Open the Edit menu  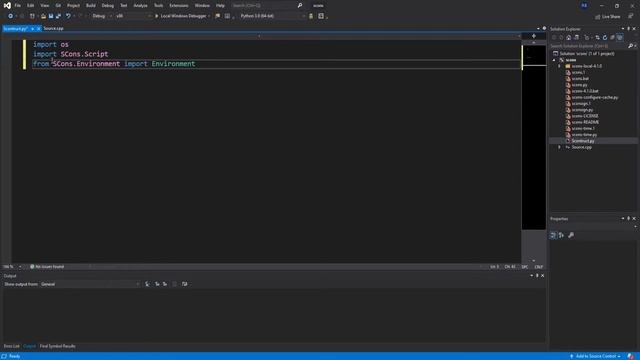pyautogui.click(x=31, y=6)
